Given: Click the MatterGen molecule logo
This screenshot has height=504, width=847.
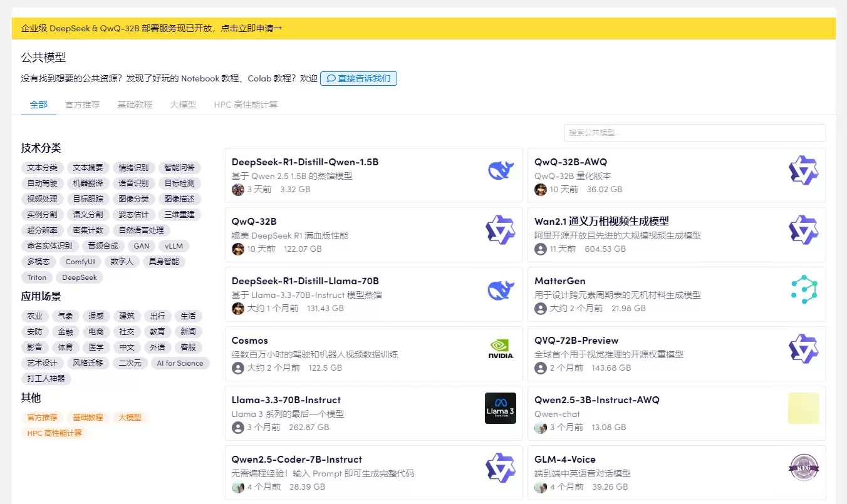Looking at the screenshot, I should 804,289.
